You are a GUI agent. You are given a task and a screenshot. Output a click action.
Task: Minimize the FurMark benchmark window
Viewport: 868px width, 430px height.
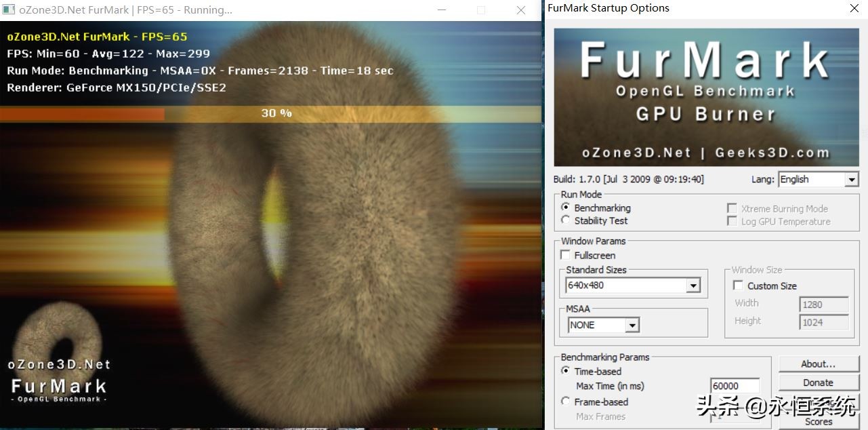tap(442, 10)
